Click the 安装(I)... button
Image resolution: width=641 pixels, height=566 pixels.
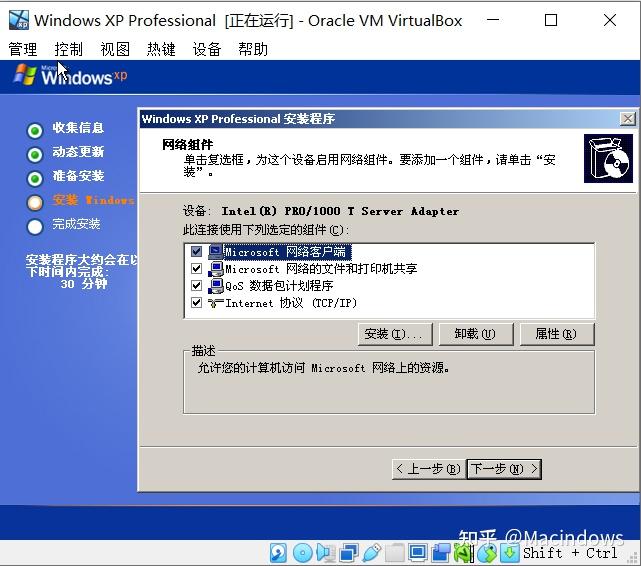[395, 334]
